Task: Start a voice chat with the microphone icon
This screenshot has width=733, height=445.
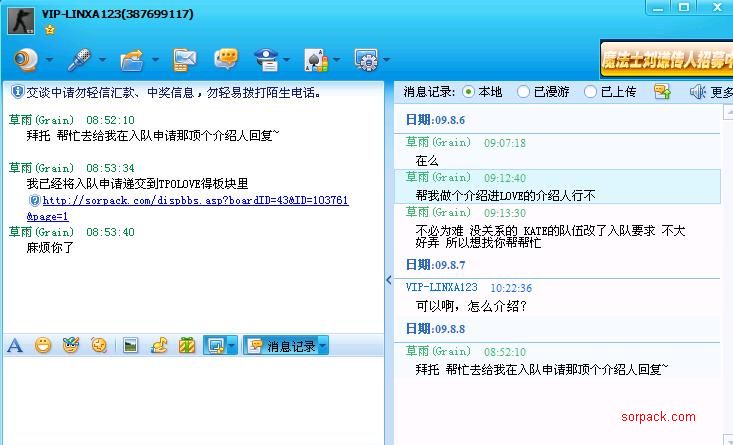Action: coord(78,60)
